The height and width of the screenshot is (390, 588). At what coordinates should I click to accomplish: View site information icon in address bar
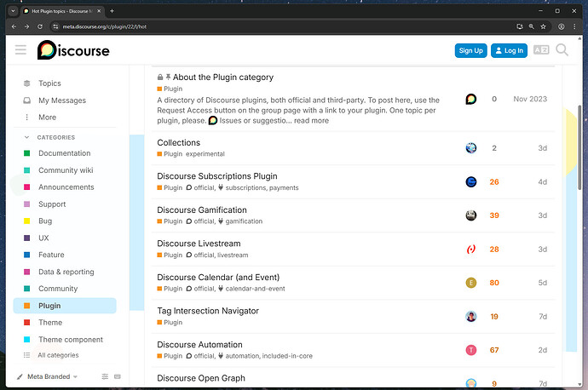(x=55, y=26)
